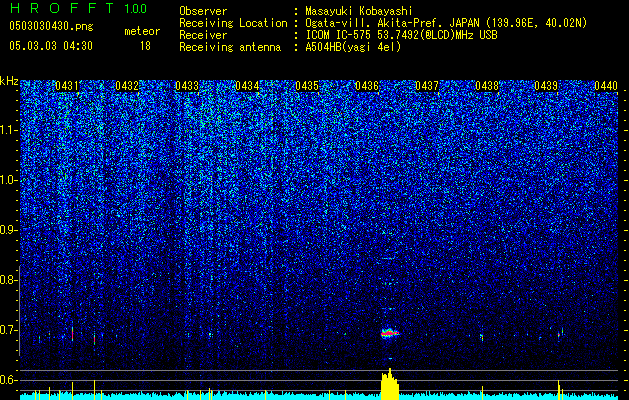The width and height of the screenshot is (629, 400).
Task: Click the 0438 time marker
Action: point(487,86)
